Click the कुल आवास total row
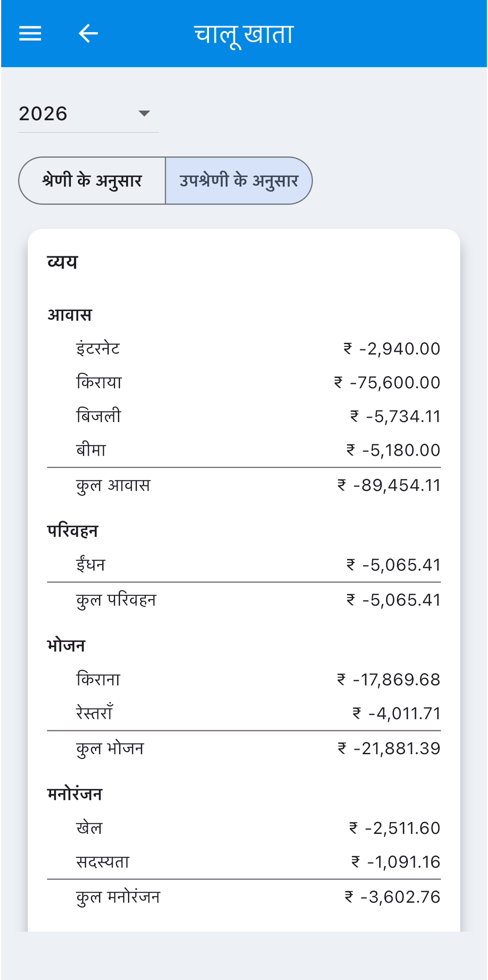The width and height of the screenshot is (488, 980). point(244,485)
